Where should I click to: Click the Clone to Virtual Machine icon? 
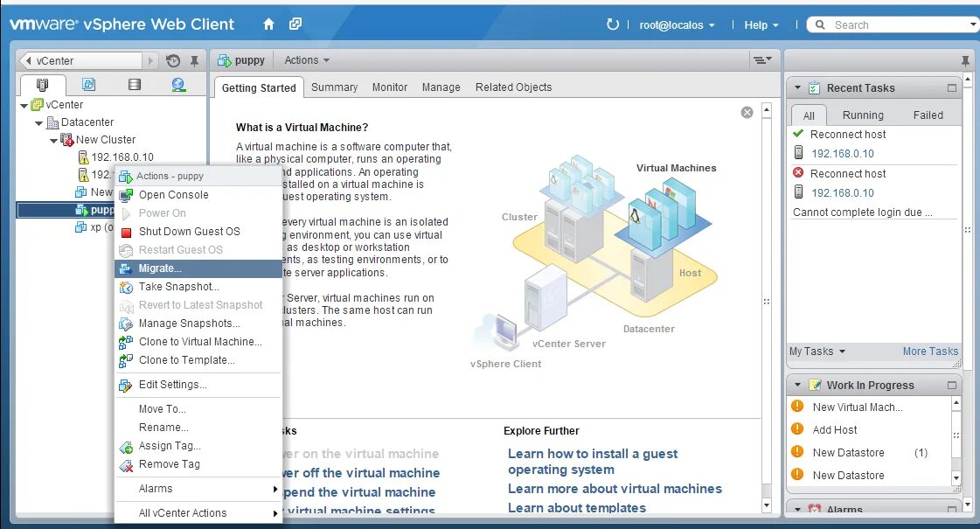click(x=126, y=342)
